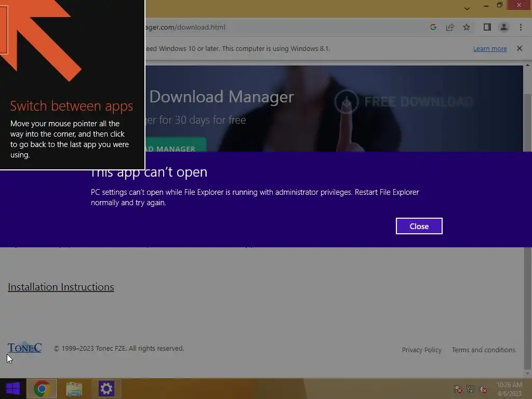The image size is (532, 399).
Task: Click the FREE DOWNLOAD button on the banner
Action: click(x=404, y=101)
